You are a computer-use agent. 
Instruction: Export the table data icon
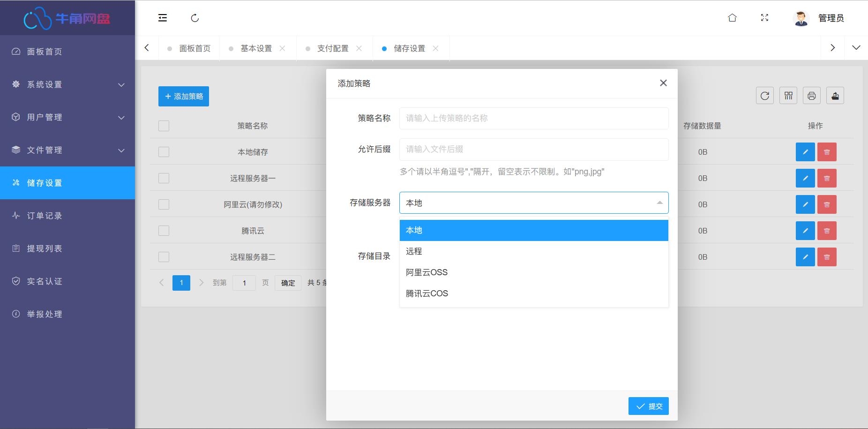[835, 96]
